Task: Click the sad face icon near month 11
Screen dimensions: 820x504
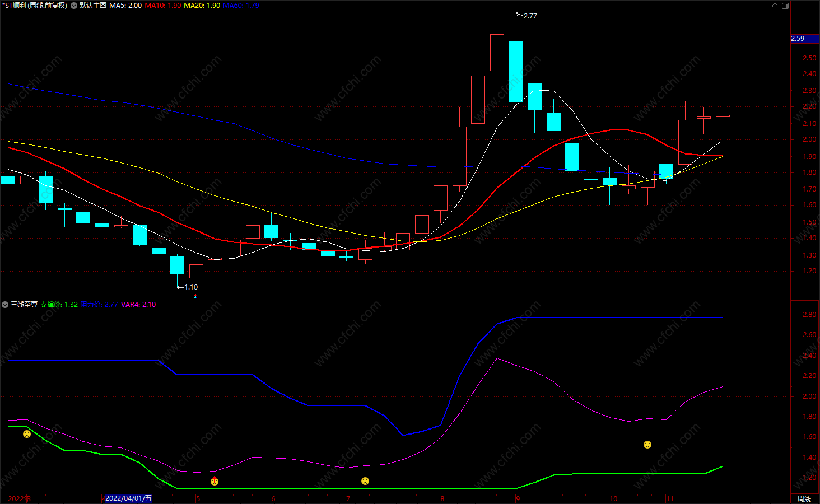Action: pyautogui.click(x=647, y=445)
